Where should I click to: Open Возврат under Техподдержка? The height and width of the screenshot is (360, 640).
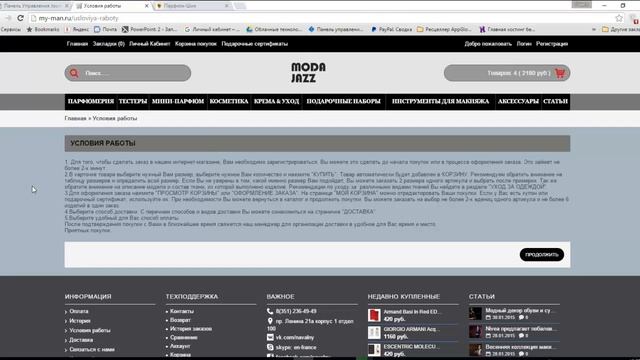(180, 320)
